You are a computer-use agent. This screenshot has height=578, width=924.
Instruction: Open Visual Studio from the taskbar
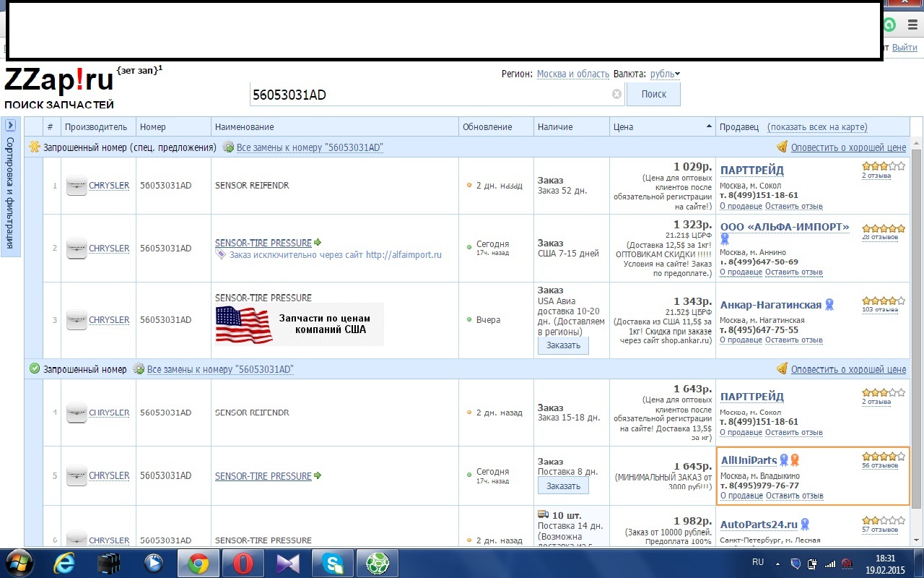[x=288, y=563]
